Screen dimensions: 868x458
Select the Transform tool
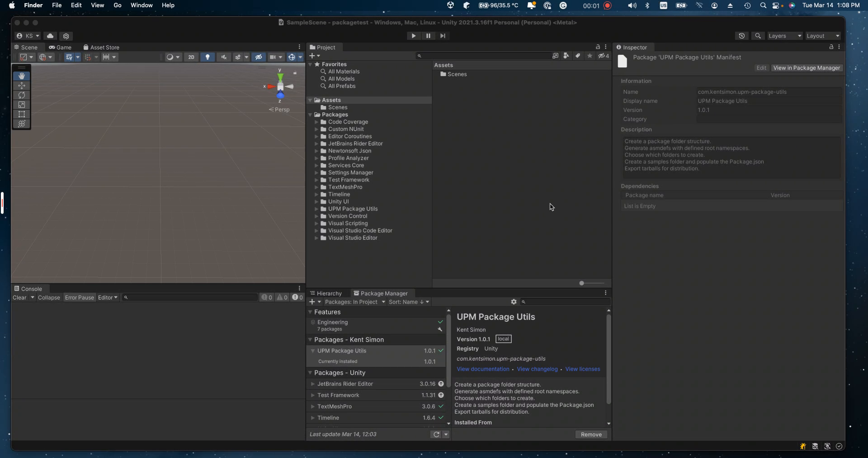(x=21, y=124)
